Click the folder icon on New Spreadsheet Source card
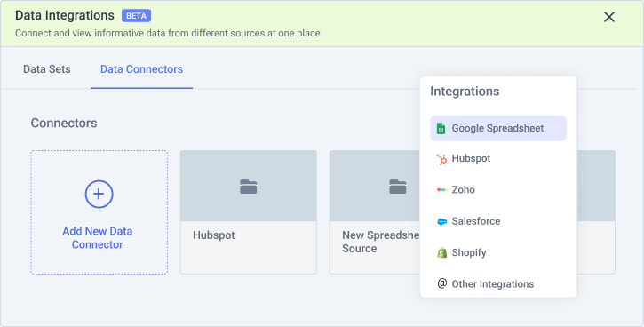The height and width of the screenshot is (327, 644). (398, 187)
